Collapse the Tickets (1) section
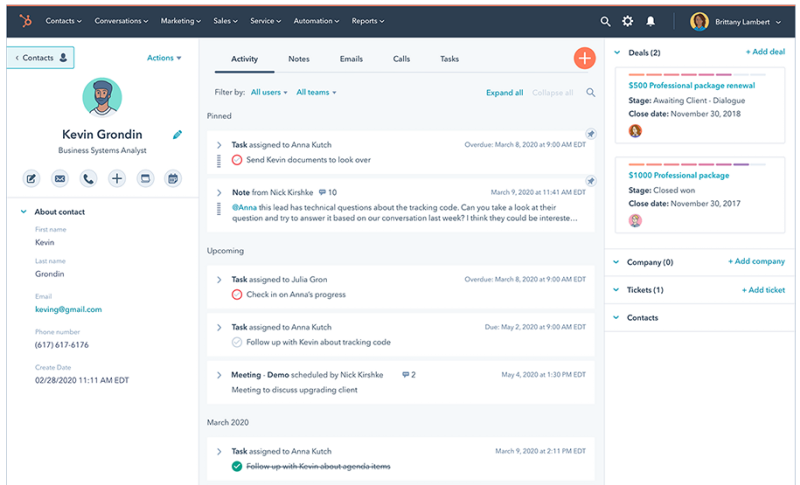The height and width of the screenshot is (485, 800). [616, 290]
